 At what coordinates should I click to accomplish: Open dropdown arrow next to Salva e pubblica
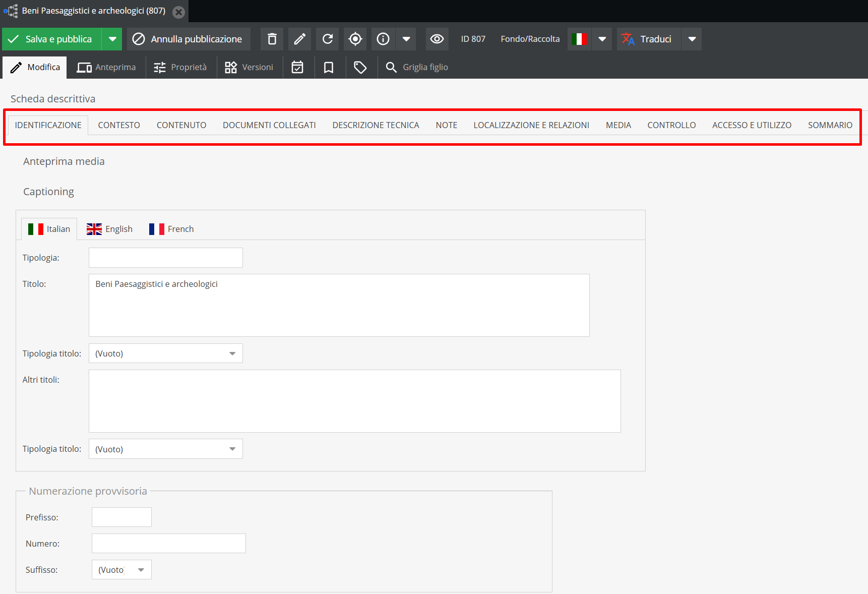(x=112, y=39)
